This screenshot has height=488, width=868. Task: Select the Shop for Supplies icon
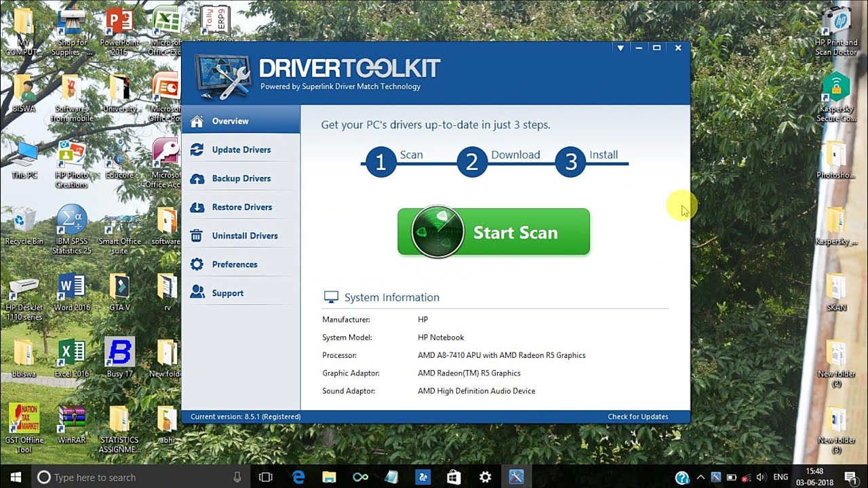coord(72,32)
